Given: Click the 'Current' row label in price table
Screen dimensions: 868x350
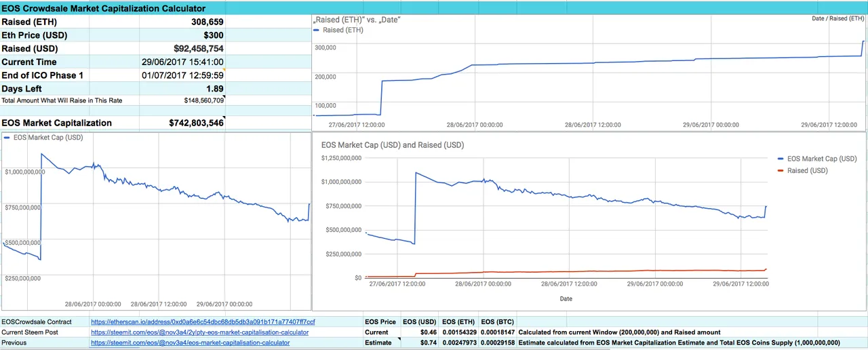Looking at the screenshot, I should 377,332.
